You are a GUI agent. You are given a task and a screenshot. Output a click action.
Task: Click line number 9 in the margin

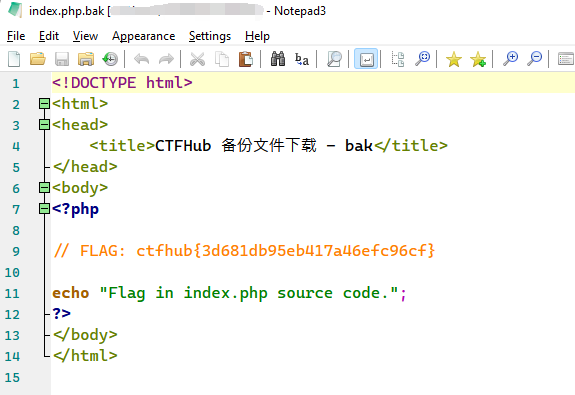click(x=16, y=251)
